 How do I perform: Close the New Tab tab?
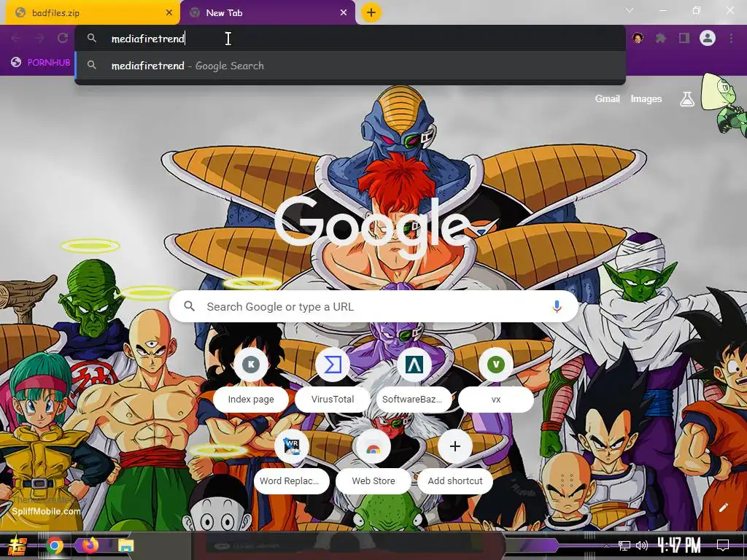344,13
